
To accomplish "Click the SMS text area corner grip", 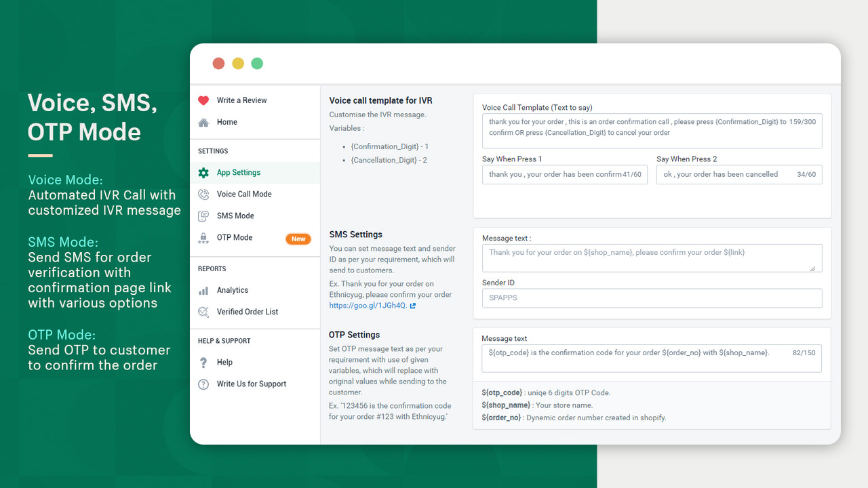I will 812,268.
